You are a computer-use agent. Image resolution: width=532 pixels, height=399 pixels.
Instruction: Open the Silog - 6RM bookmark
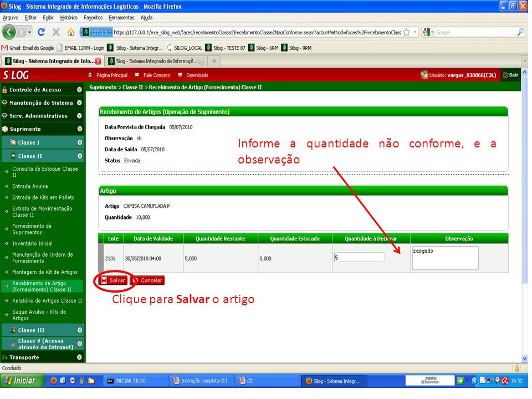[x=263, y=48]
